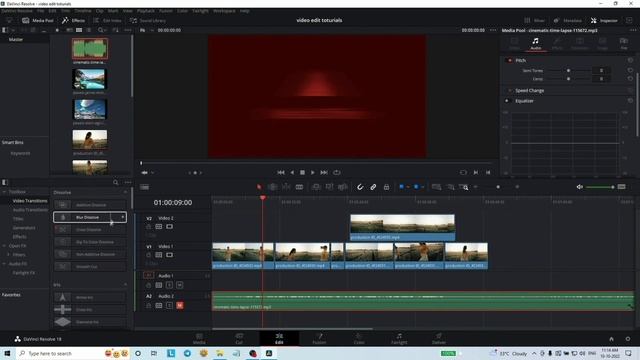Stop viewer playback

coord(302,173)
